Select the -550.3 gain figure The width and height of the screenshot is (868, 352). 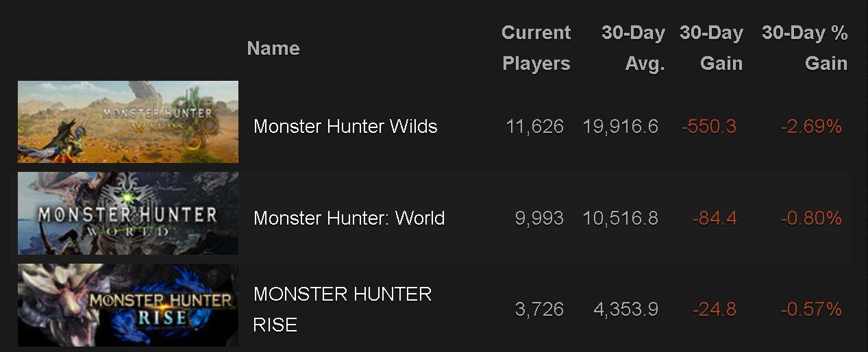point(709,127)
